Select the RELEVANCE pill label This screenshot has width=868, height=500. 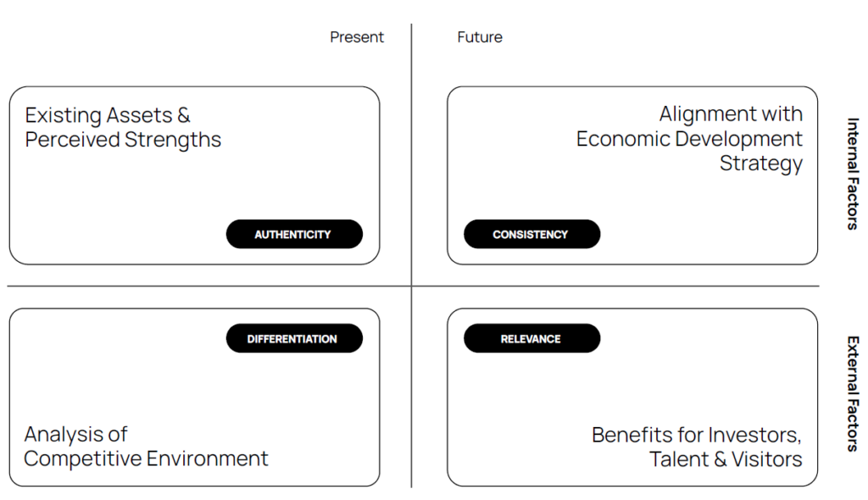(x=531, y=338)
